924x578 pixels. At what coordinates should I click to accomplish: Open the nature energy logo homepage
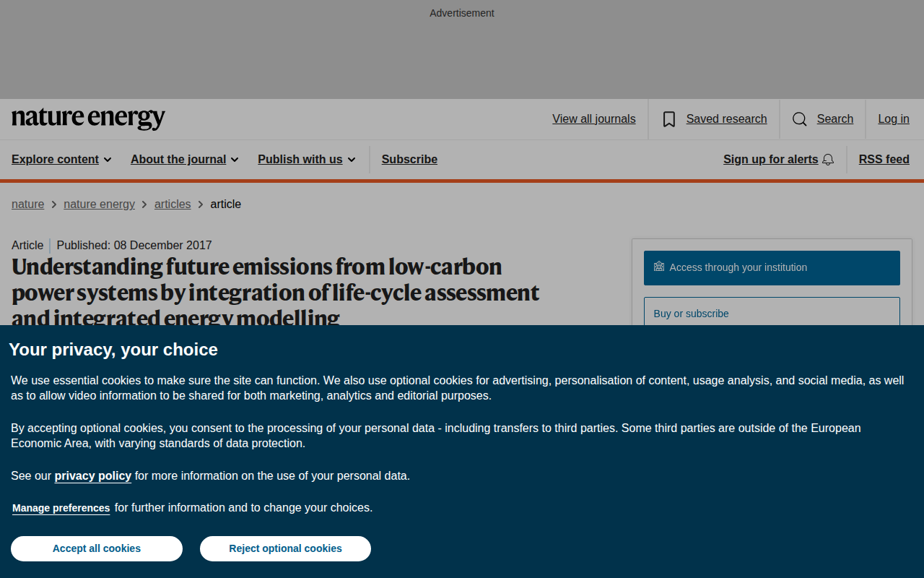(x=88, y=118)
